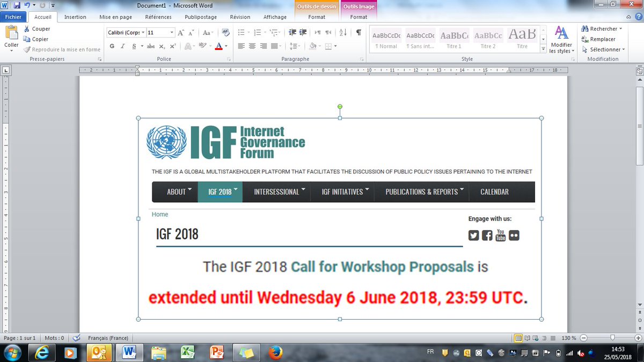
Task: Click the spell check icon in status bar
Action: point(77,338)
